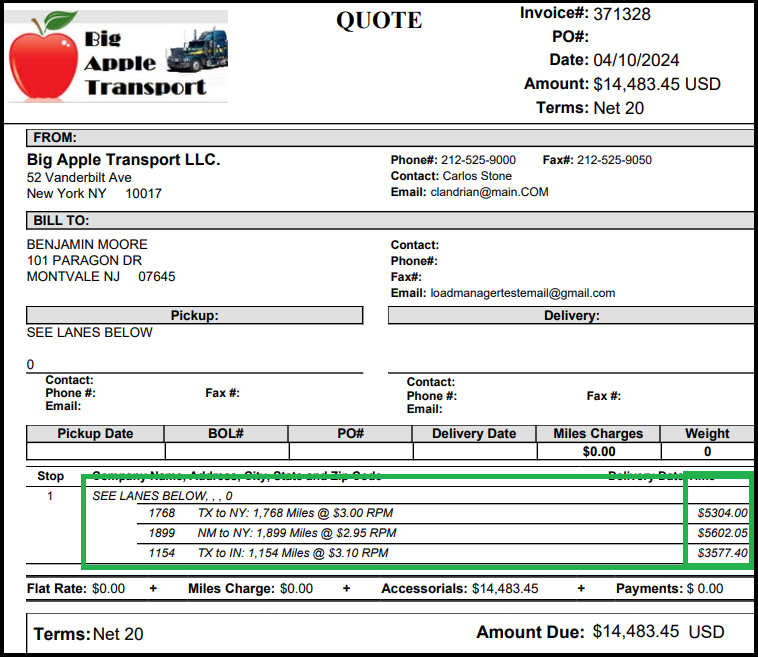Screen dimensions: 758x657
Task: Select the date 04/10/2024
Action: (x=636, y=60)
